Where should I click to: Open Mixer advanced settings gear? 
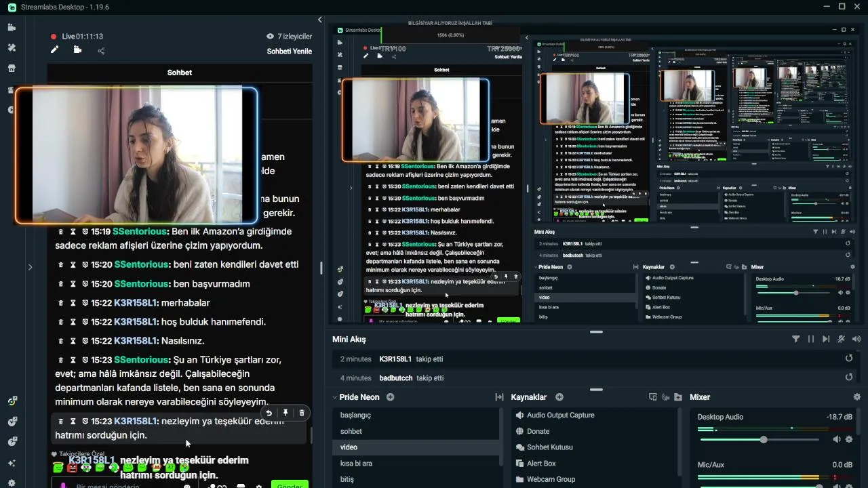click(857, 397)
